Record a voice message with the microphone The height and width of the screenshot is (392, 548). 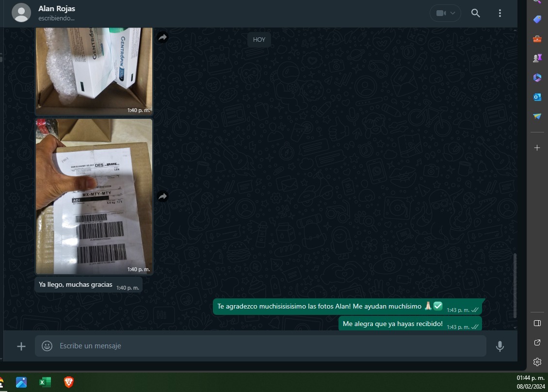(x=500, y=346)
